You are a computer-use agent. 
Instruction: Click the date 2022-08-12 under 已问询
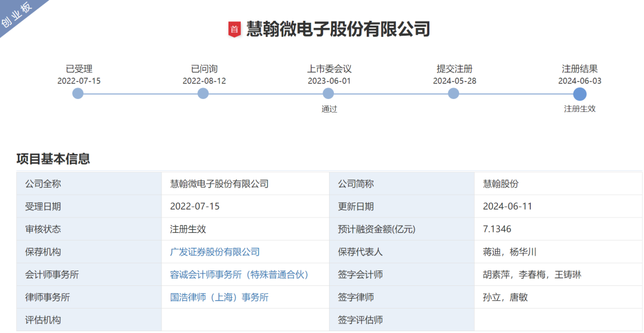click(204, 81)
